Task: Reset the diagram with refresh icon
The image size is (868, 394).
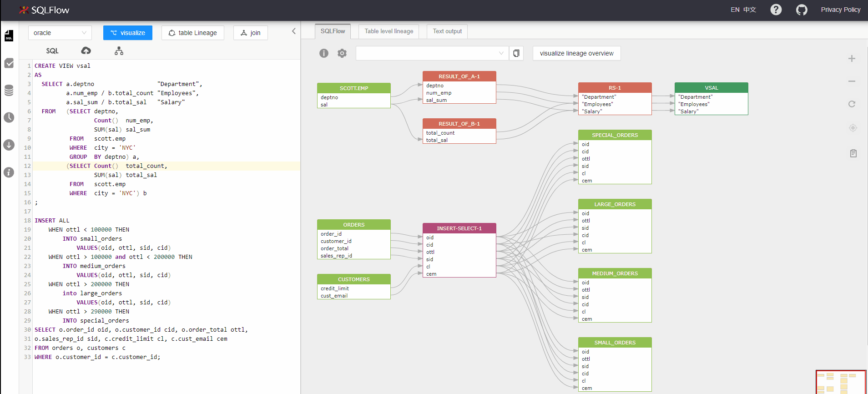Action: click(852, 104)
